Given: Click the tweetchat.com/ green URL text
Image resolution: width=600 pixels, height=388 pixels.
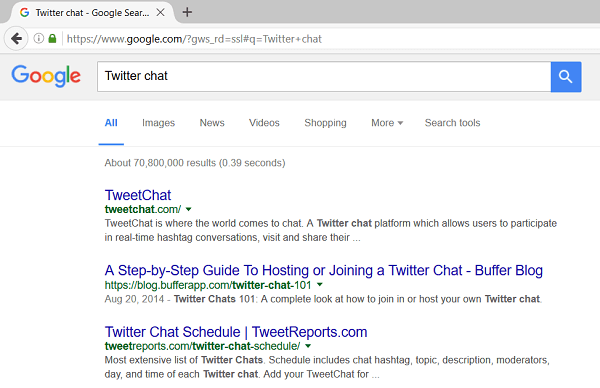Looking at the screenshot, I should click(143, 209).
